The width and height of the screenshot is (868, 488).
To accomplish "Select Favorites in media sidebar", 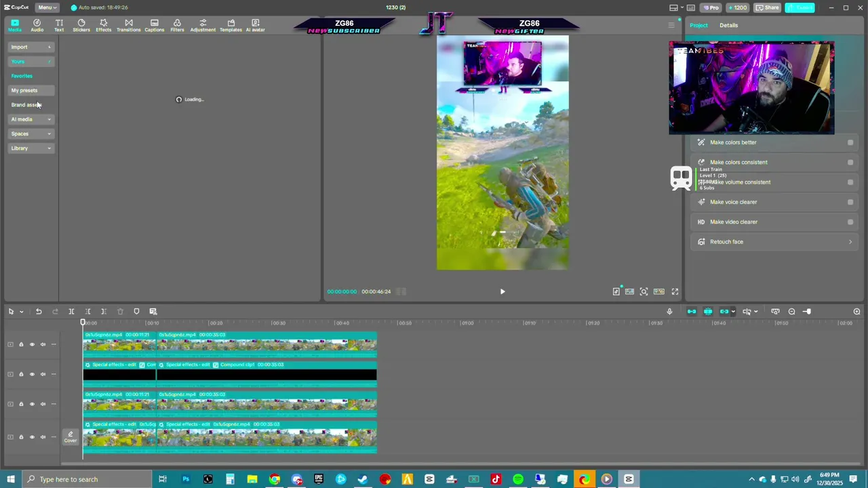I will tap(22, 76).
